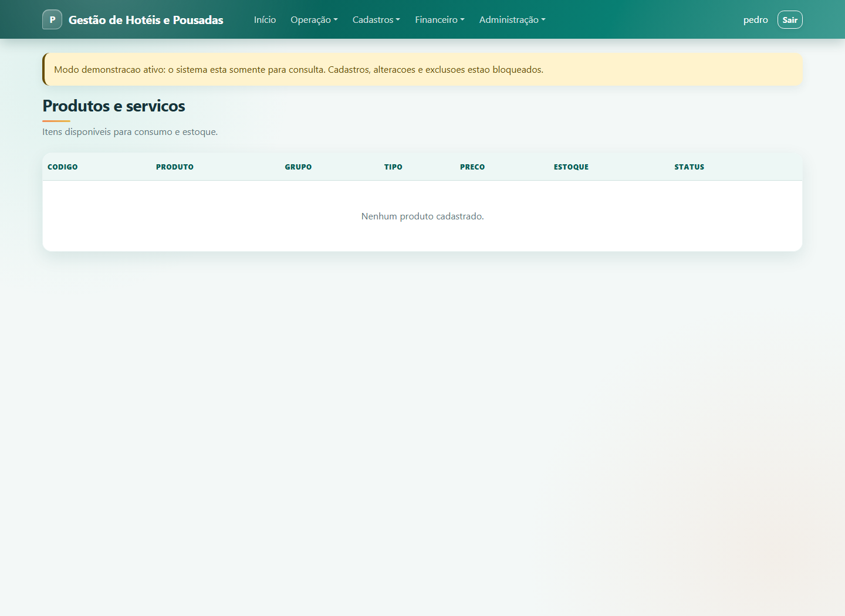
Task: Open the Administração dropdown menu
Action: point(512,19)
